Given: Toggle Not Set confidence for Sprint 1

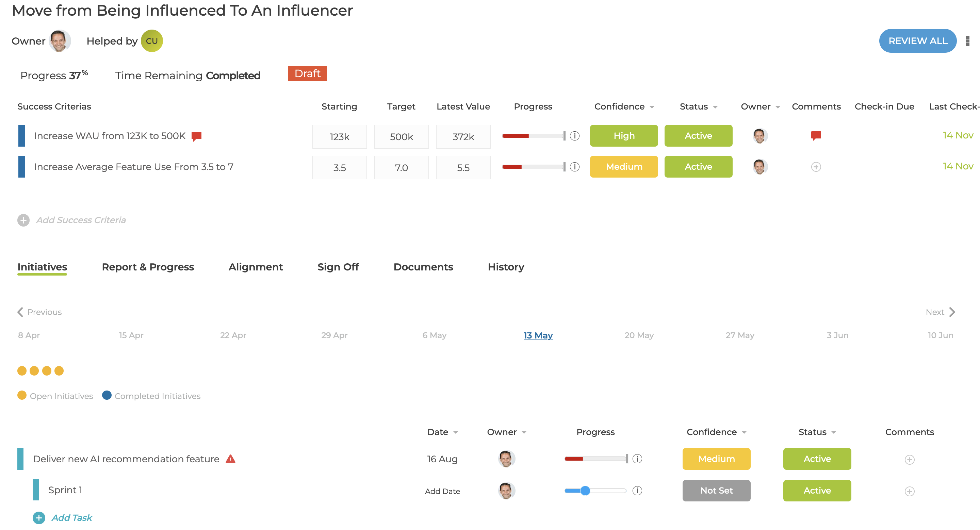Looking at the screenshot, I should pyautogui.click(x=716, y=491).
